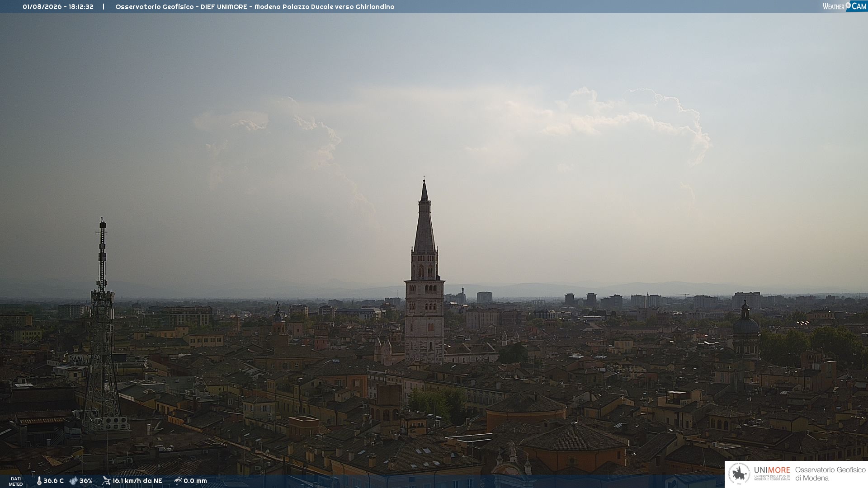
Task: Click the 0.0 mm precipitation value
Action: [195, 481]
